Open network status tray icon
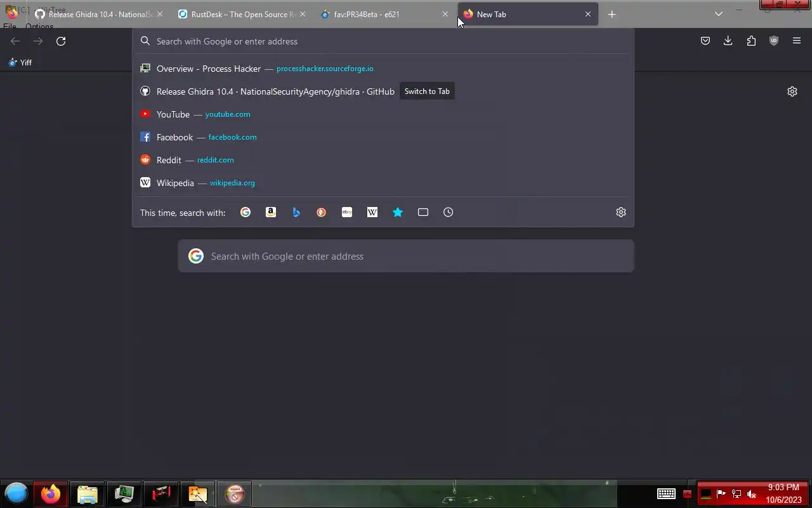 point(737,494)
